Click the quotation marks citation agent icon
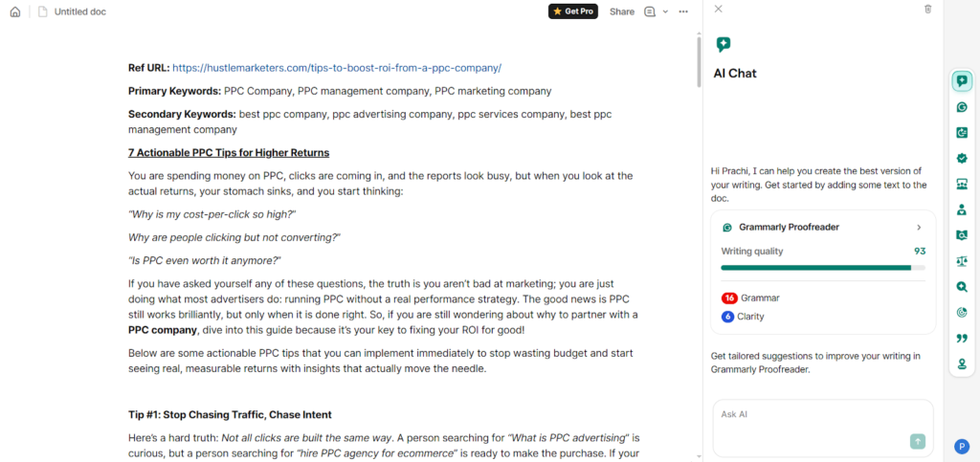This screenshot has height=462, width=980. (962, 338)
